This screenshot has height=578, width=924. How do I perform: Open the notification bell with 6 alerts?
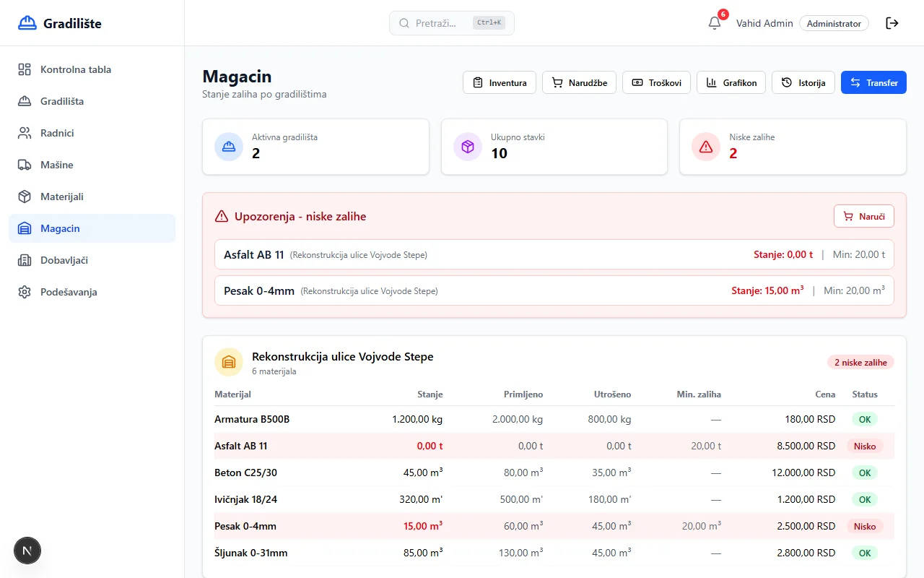tap(713, 22)
